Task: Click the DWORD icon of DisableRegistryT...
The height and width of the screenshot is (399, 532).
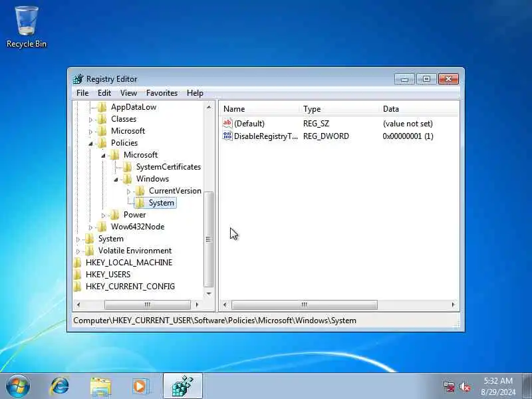Action: pyautogui.click(x=227, y=136)
